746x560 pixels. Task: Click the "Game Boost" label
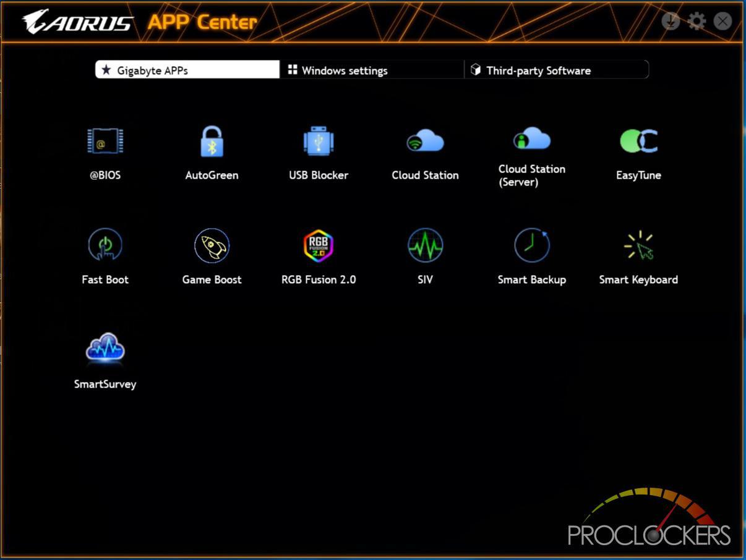(212, 279)
